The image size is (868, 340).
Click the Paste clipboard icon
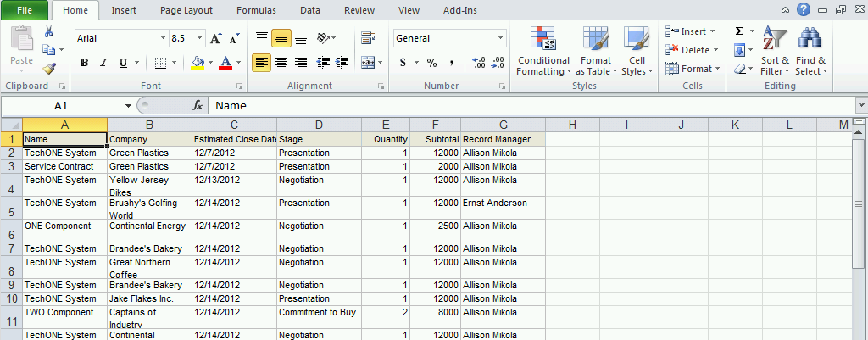coord(22,40)
